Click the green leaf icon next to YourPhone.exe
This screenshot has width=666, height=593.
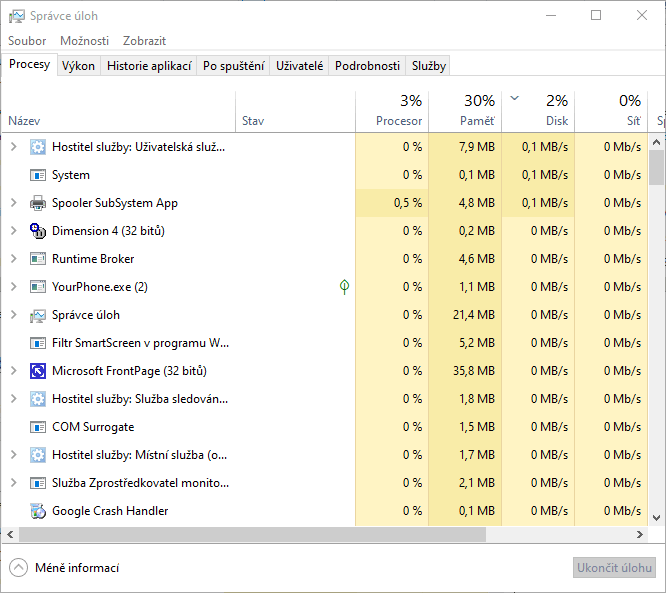pyautogui.click(x=344, y=287)
